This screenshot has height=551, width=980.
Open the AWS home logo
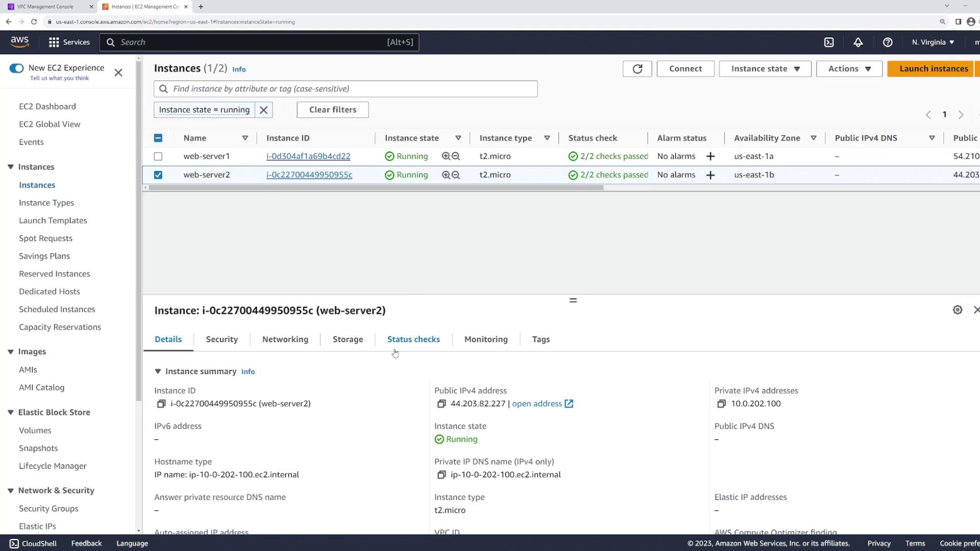[20, 42]
